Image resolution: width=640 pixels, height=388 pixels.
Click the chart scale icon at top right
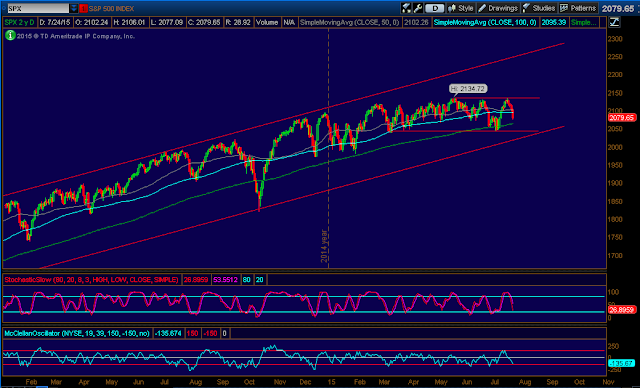(614, 22)
